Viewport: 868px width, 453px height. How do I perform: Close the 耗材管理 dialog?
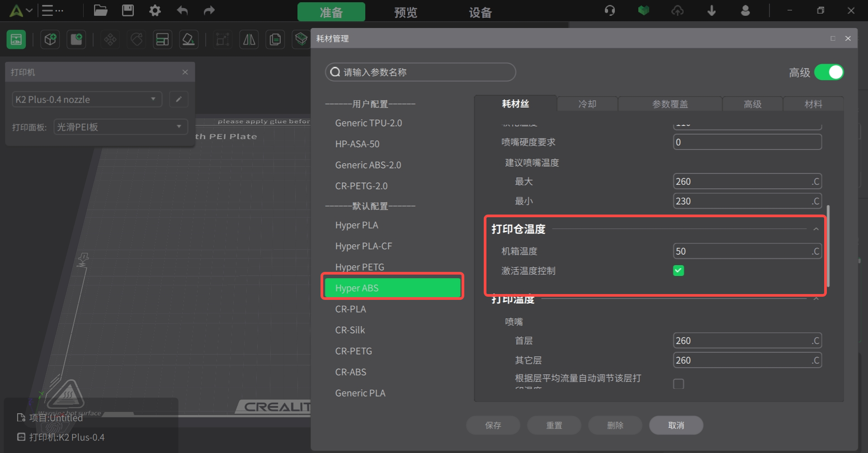pos(848,38)
